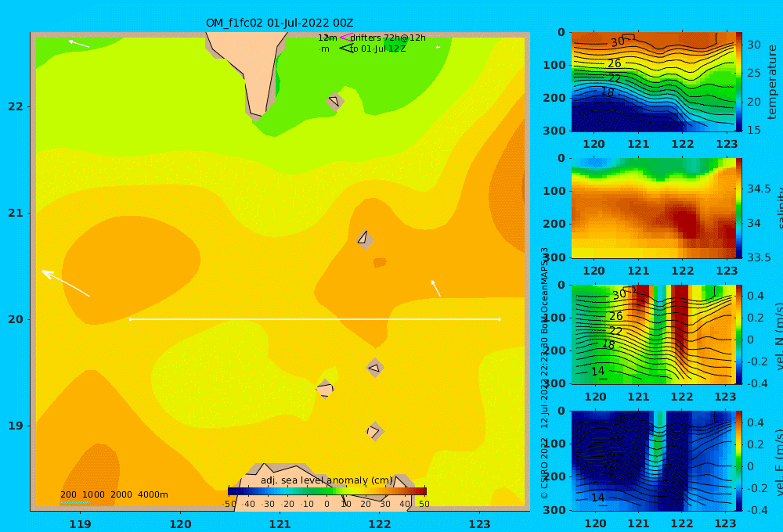783x532 pixels.
Task: Click the 33.5 tick on the salinity color bar
Action: (759, 257)
